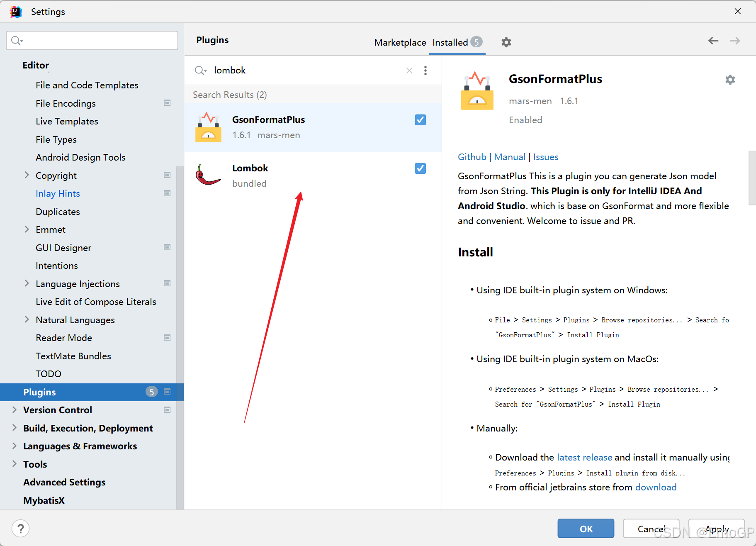This screenshot has width=756, height=546.
Task: Open the Issues link
Action: pyautogui.click(x=546, y=157)
